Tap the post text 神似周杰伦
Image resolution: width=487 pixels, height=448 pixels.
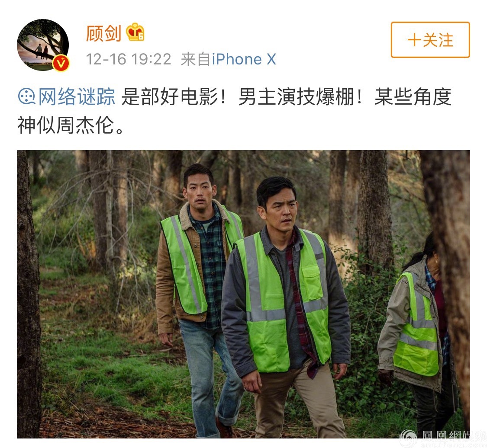(x=65, y=125)
